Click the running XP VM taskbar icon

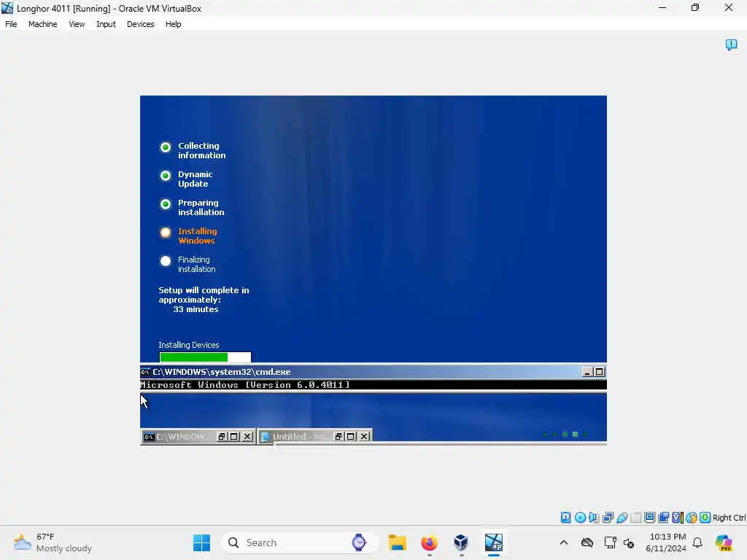(x=494, y=542)
